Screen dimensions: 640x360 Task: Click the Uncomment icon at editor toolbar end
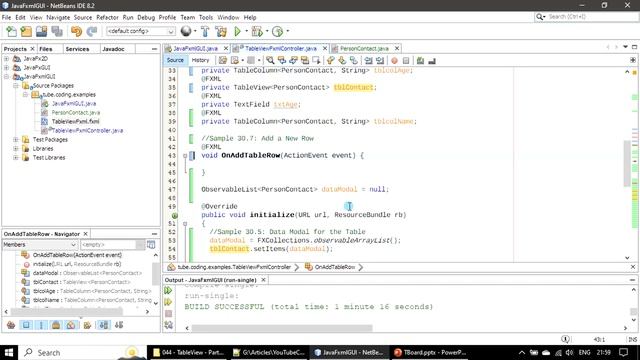(x=432, y=60)
